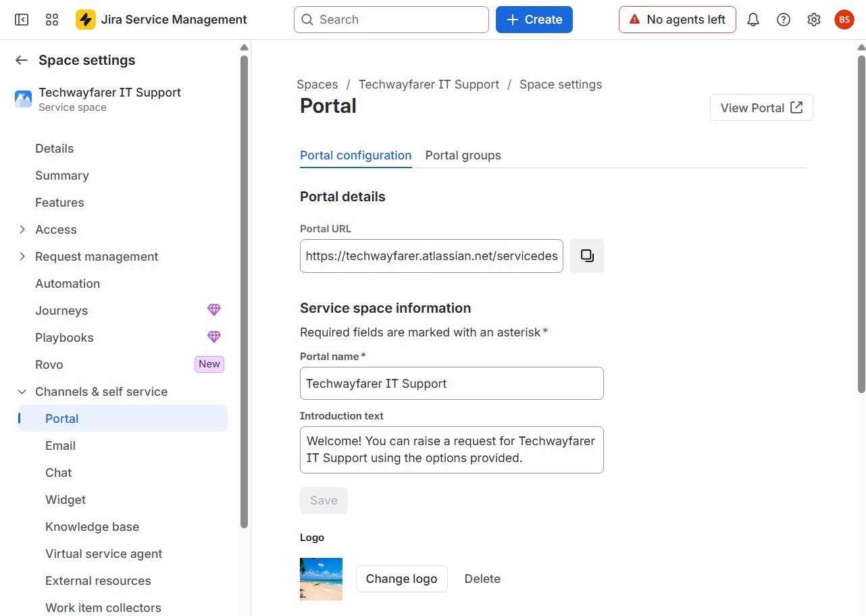
Task: Select the Portal item in the sidebar
Action: (123, 419)
